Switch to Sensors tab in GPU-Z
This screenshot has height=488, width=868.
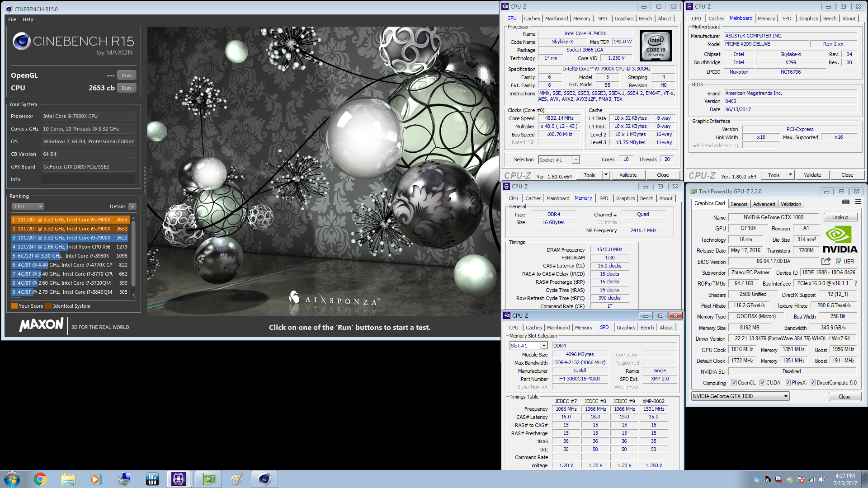(739, 204)
